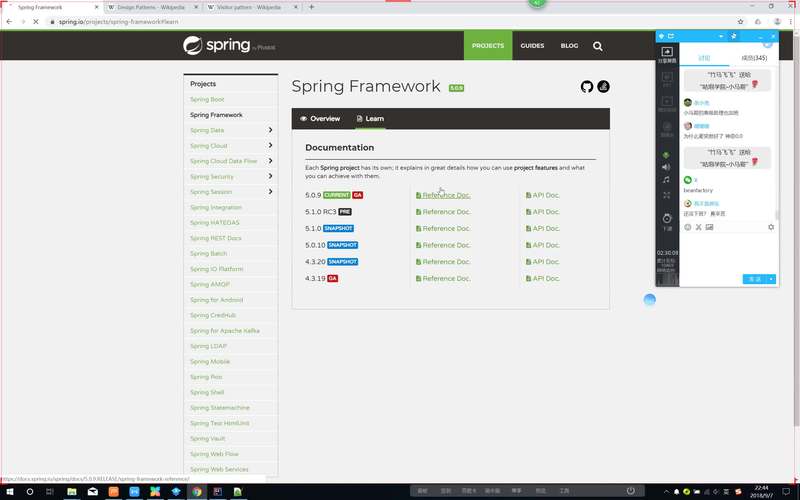Open API Doc for 4.3.19

(543, 279)
